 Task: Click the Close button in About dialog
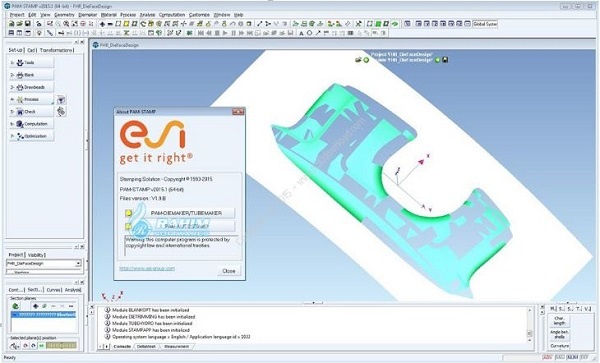[x=229, y=271]
